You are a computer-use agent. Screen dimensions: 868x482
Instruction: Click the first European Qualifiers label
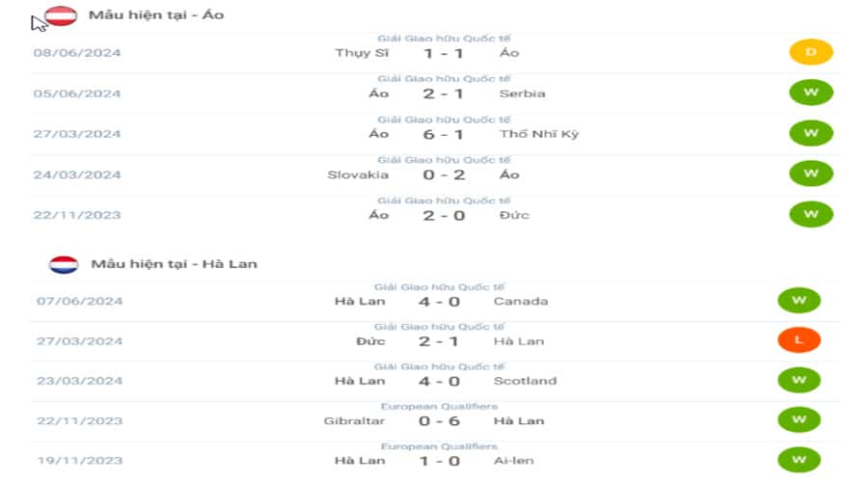pyautogui.click(x=439, y=407)
